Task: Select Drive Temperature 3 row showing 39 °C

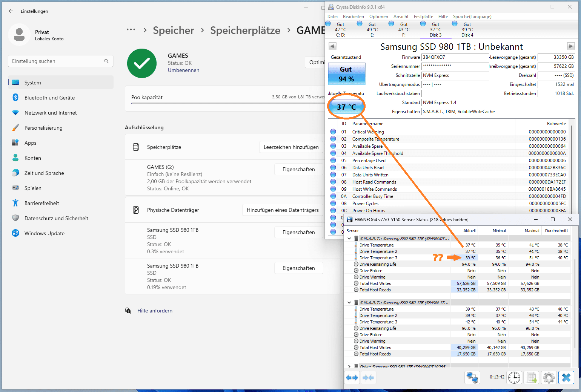Action: (x=458, y=258)
